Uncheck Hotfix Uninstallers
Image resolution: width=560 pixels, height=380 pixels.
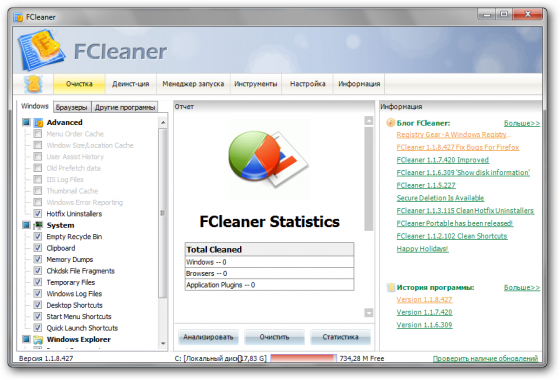coord(38,214)
